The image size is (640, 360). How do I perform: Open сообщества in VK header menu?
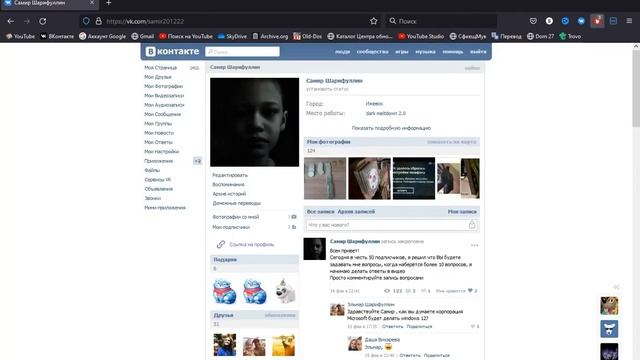(x=372, y=51)
